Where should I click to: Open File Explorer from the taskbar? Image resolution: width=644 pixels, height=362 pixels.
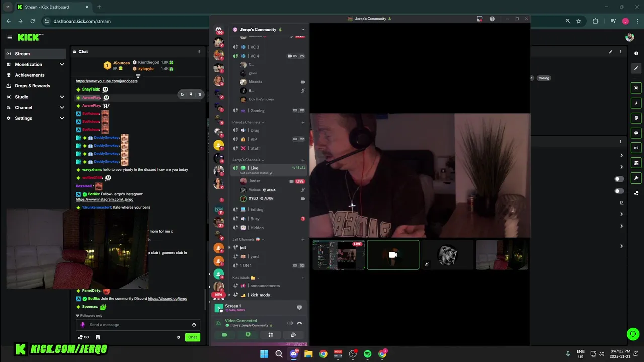coord(308,354)
